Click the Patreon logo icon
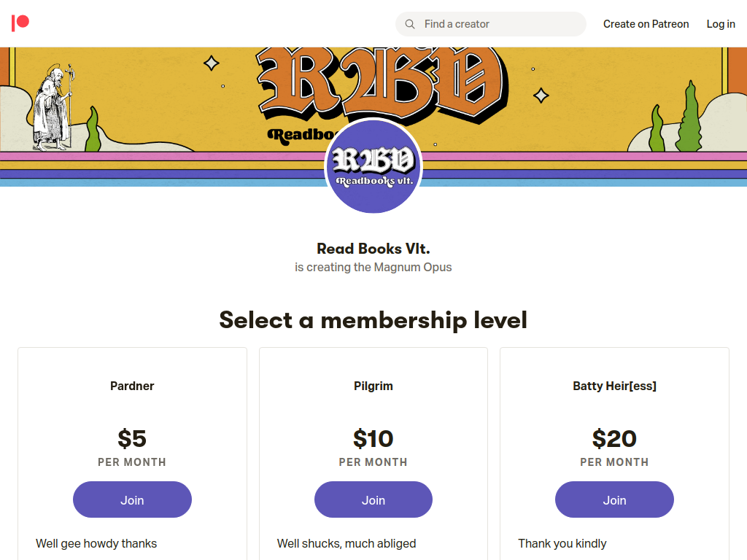Screen dimensions: 747x560 tap(20, 23)
